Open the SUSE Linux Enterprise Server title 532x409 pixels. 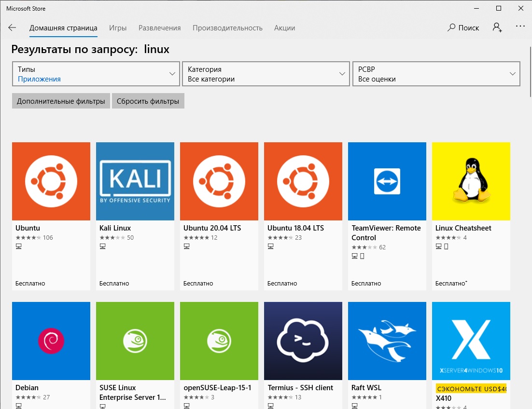[x=133, y=393]
